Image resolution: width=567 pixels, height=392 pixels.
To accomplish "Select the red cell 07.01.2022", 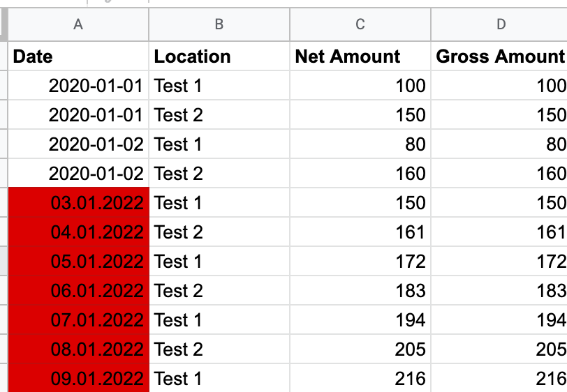I will pos(78,319).
